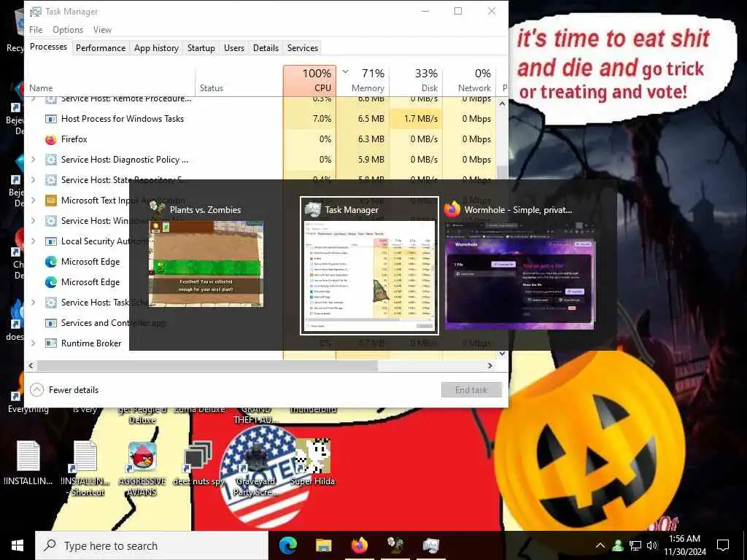
Task: Click the 6.3 MB memory value for Firefox
Action: pyautogui.click(x=371, y=139)
